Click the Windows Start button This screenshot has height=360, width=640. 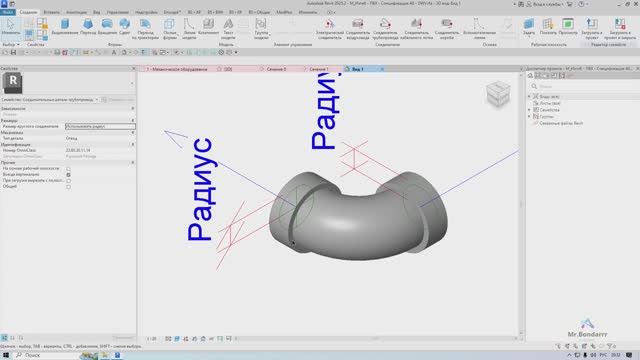pyautogui.click(x=6, y=355)
